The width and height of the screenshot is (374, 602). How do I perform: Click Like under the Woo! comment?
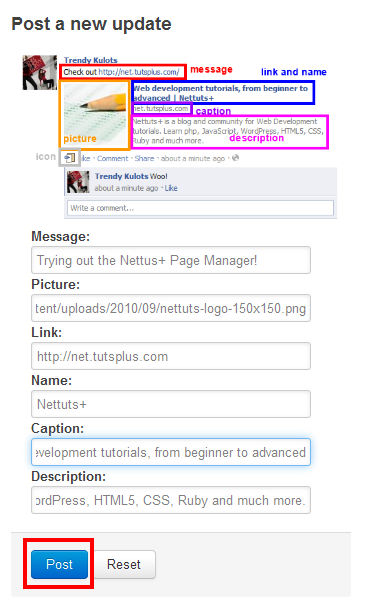click(171, 188)
